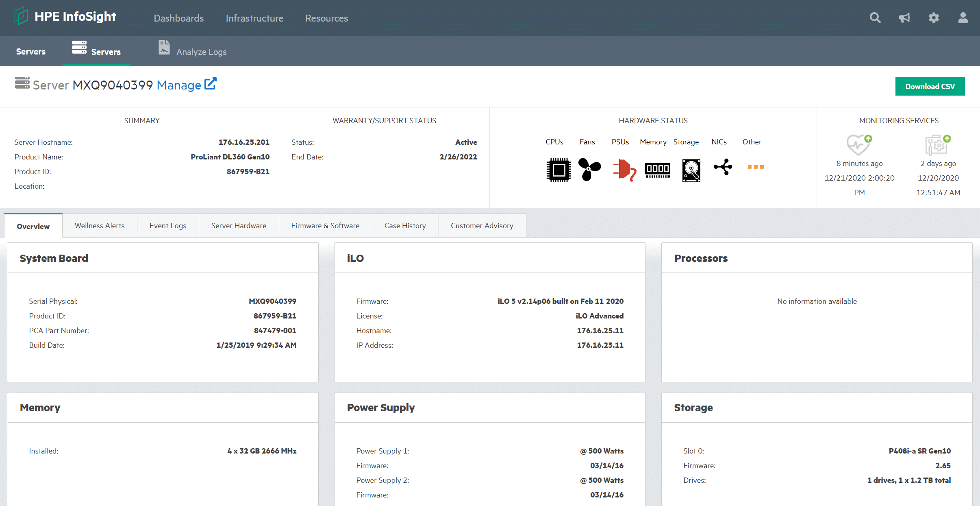Click Power Supply 1 wattage value
Screen dimensions: 980x506
(x=602, y=451)
